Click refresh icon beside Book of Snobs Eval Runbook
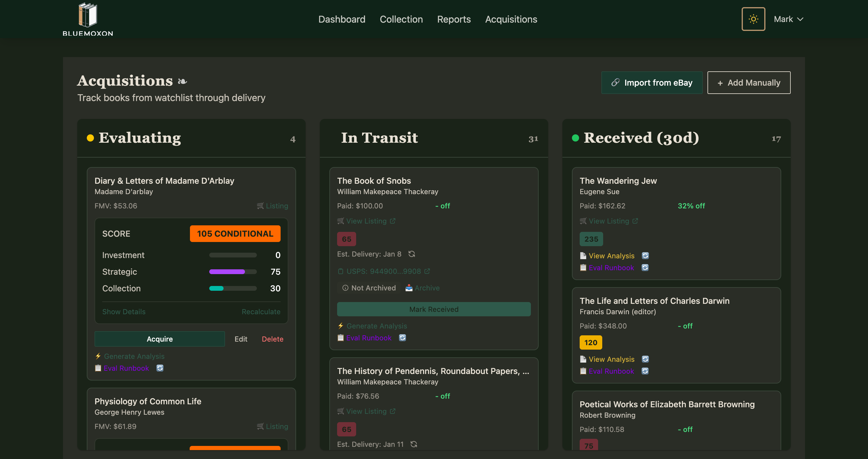The height and width of the screenshot is (459, 868). (x=402, y=338)
